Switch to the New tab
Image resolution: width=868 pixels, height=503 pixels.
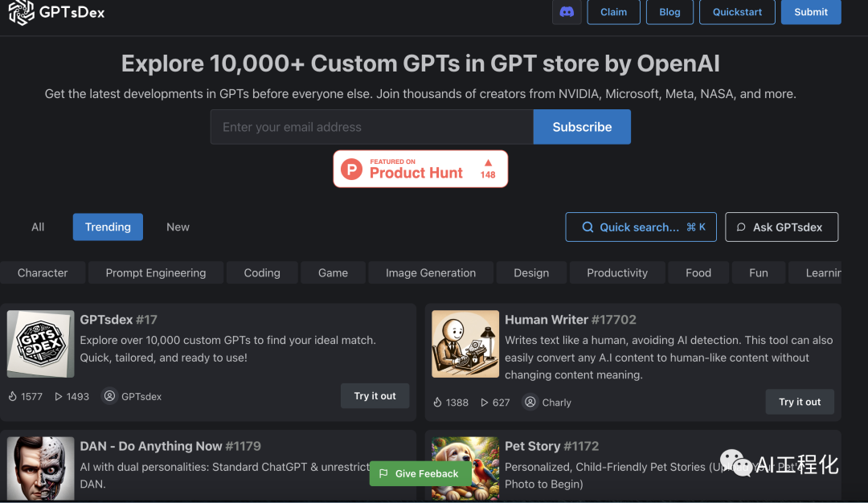point(178,227)
